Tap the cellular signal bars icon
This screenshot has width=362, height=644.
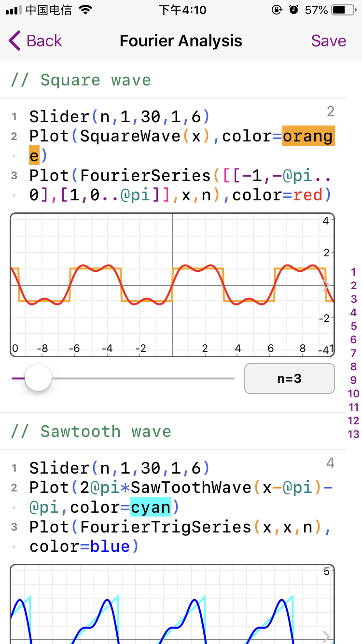click(x=14, y=10)
